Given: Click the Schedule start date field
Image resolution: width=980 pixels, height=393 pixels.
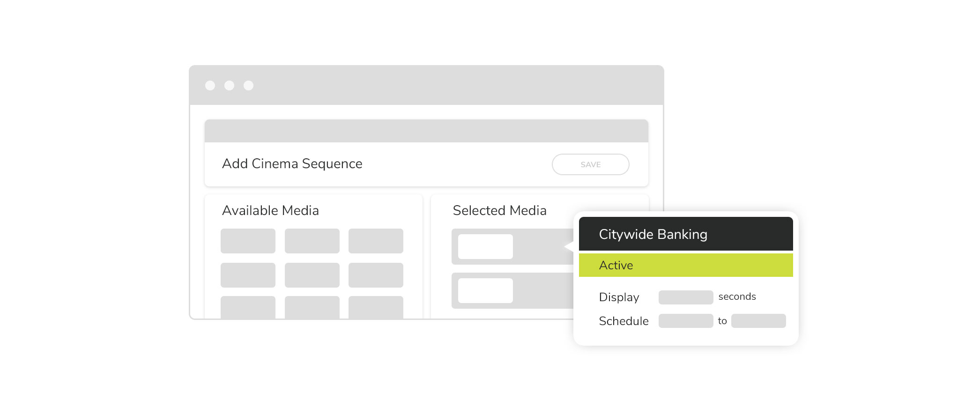Looking at the screenshot, I should pyautogui.click(x=685, y=321).
